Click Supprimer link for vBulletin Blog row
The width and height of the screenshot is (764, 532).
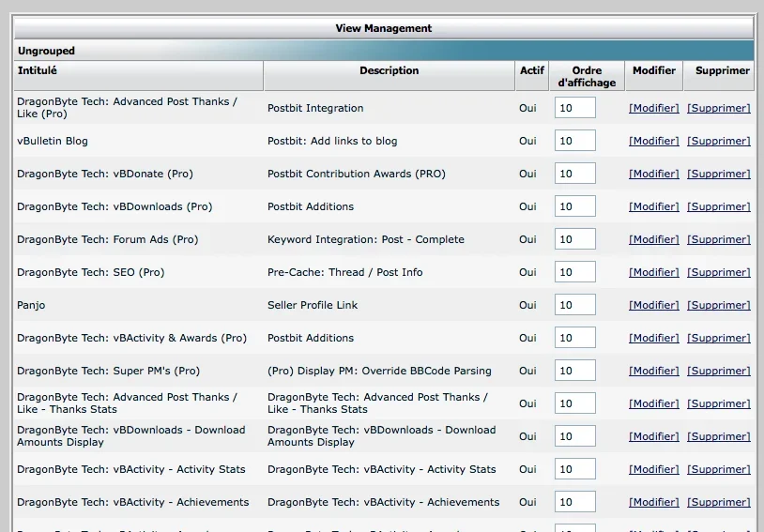[x=719, y=141]
